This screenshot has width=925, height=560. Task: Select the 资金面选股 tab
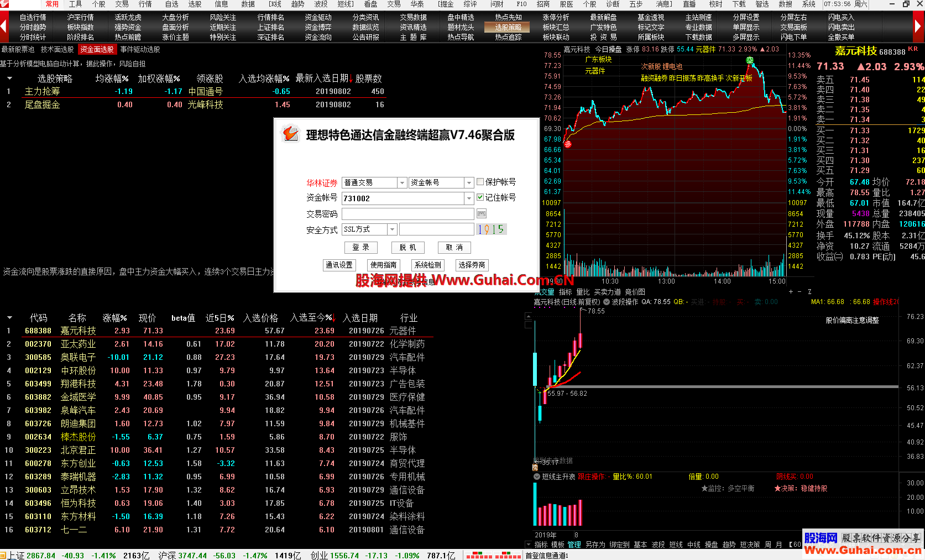click(x=97, y=50)
